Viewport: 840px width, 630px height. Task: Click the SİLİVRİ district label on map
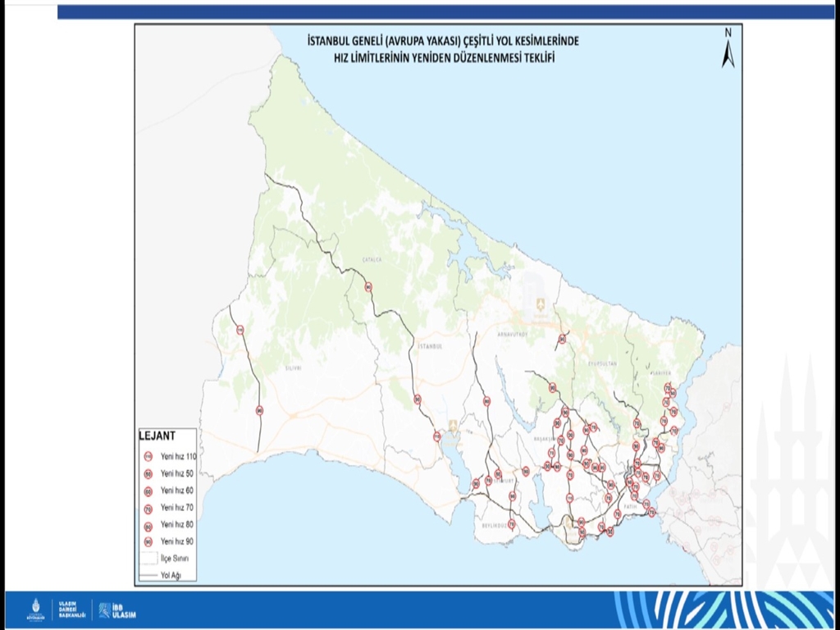pyautogui.click(x=294, y=369)
